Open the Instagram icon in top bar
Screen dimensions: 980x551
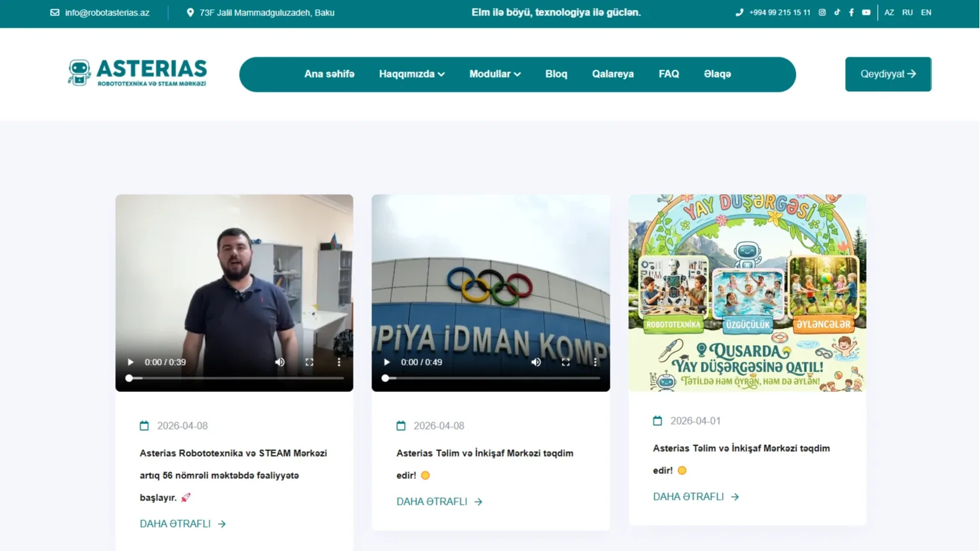click(822, 12)
